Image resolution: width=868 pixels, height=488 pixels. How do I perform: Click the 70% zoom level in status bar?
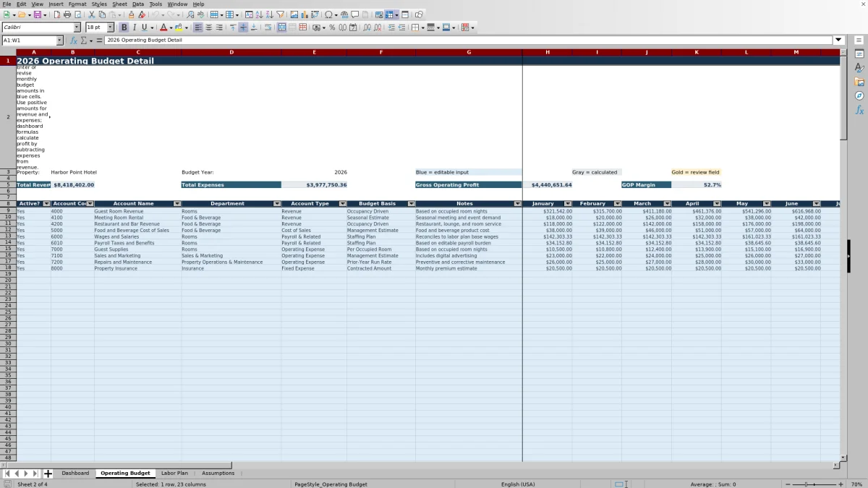pos(856,484)
